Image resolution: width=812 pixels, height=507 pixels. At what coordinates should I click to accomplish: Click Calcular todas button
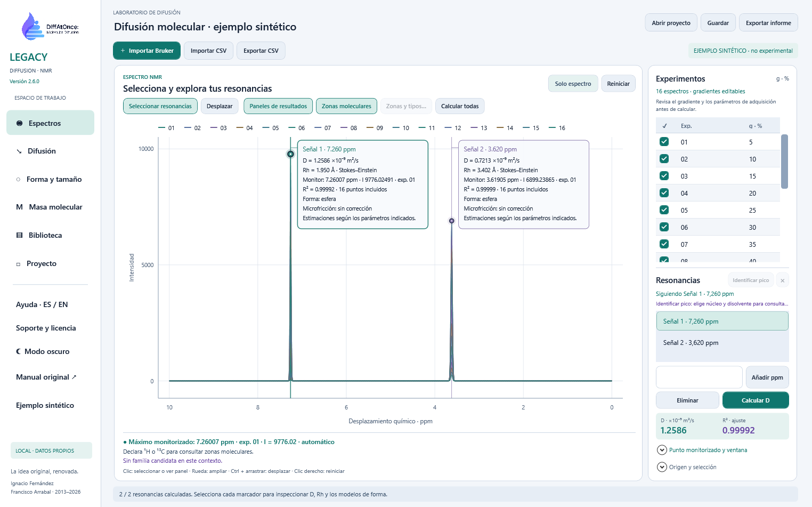(460, 106)
